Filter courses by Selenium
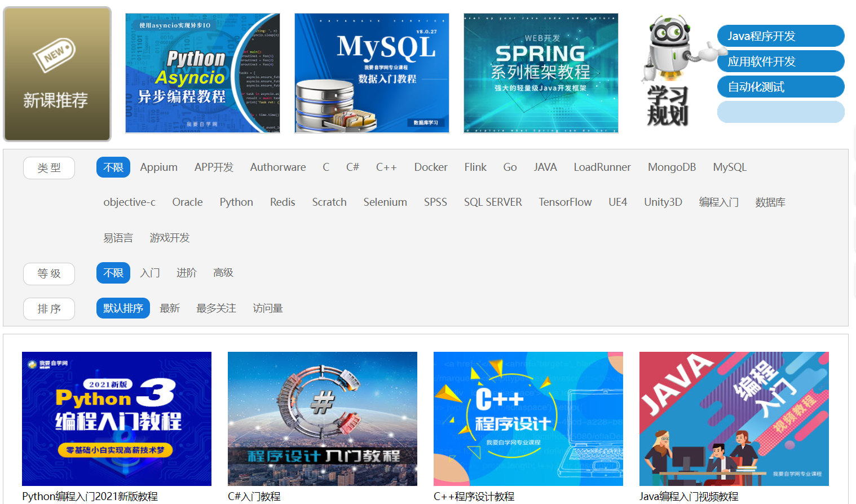Viewport: 856px width, 504px height. click(x=385, y=202)
